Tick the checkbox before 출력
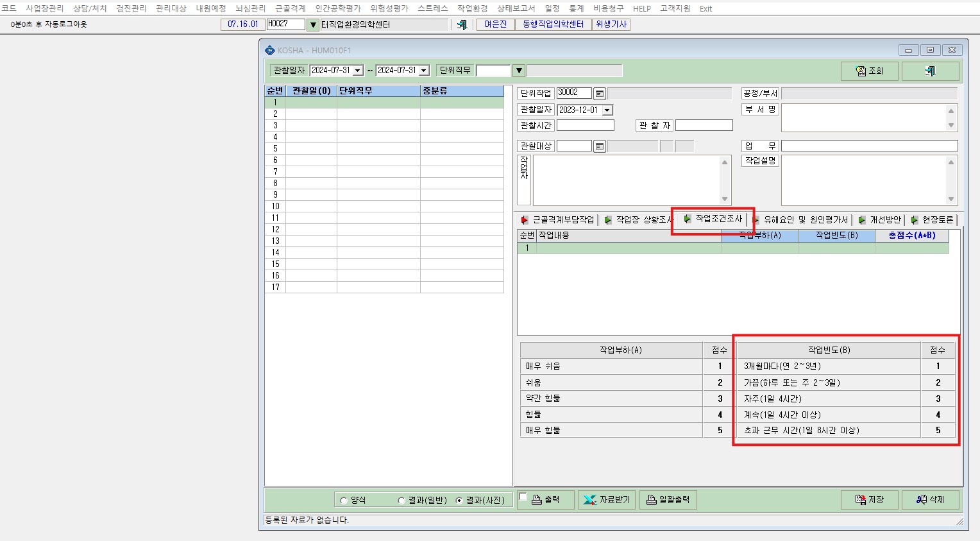Screen dimensions: 980x541 pyautogui.click(x=523, y=497)
